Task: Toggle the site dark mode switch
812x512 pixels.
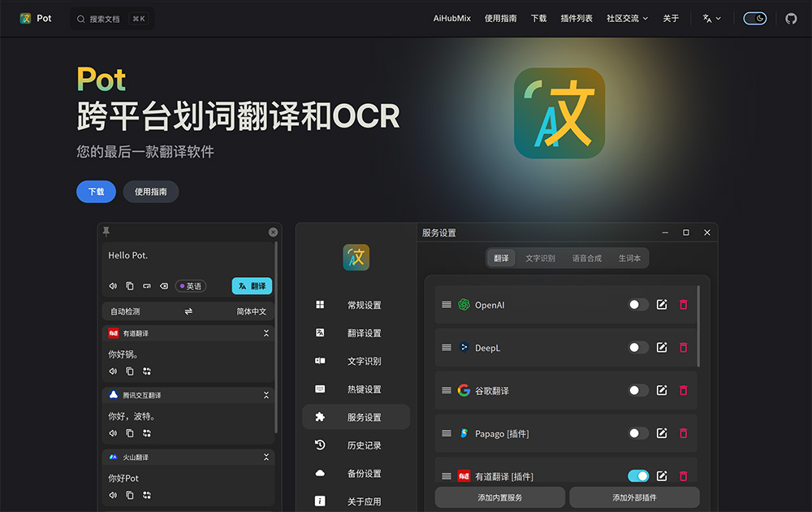Action: click(x=755, y=19)
